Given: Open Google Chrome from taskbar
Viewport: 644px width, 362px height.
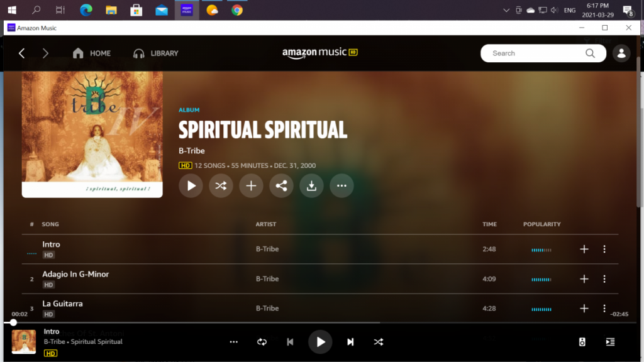Looking at the screenshot, I should [237, 10].
